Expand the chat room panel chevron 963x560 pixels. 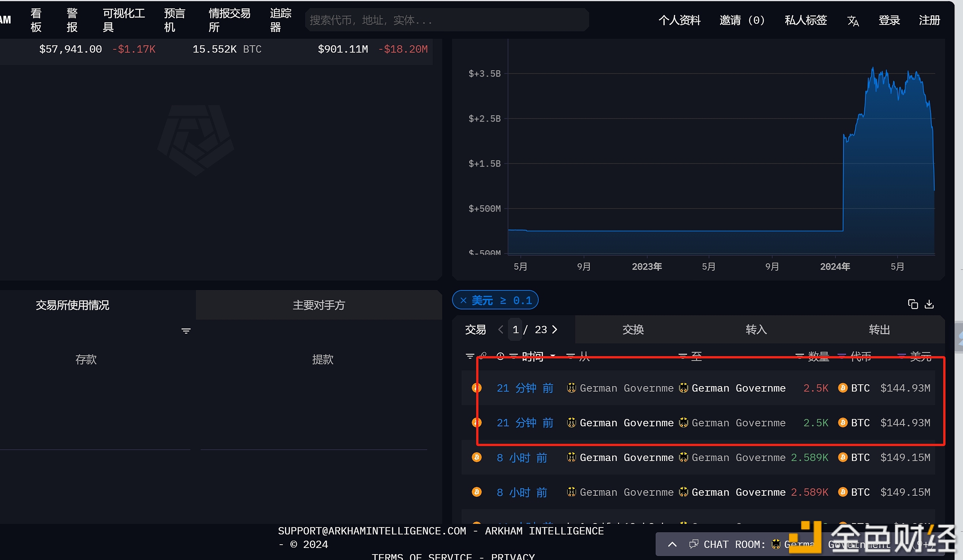[672, 544]
